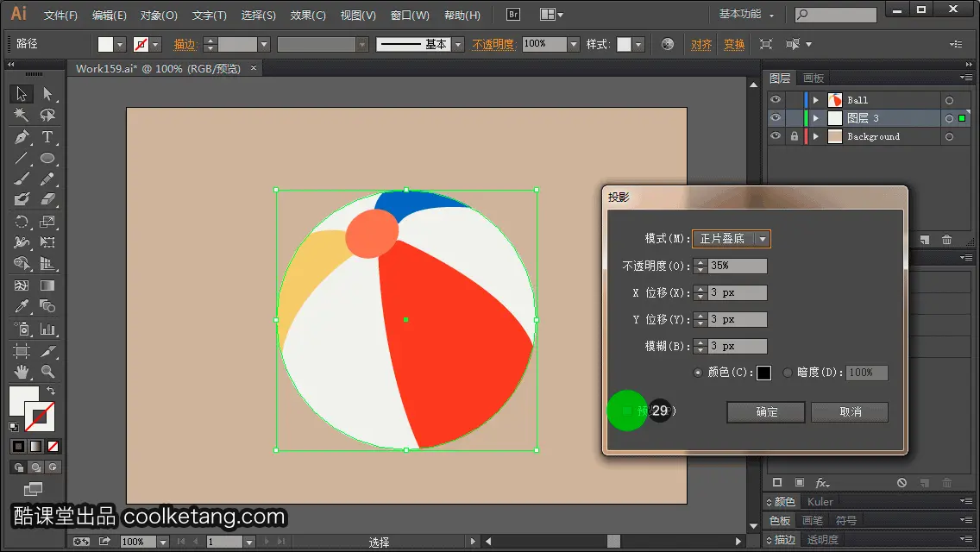
Task: Select the Selection tool (black arrow)
Action: (x=22, y=94)
